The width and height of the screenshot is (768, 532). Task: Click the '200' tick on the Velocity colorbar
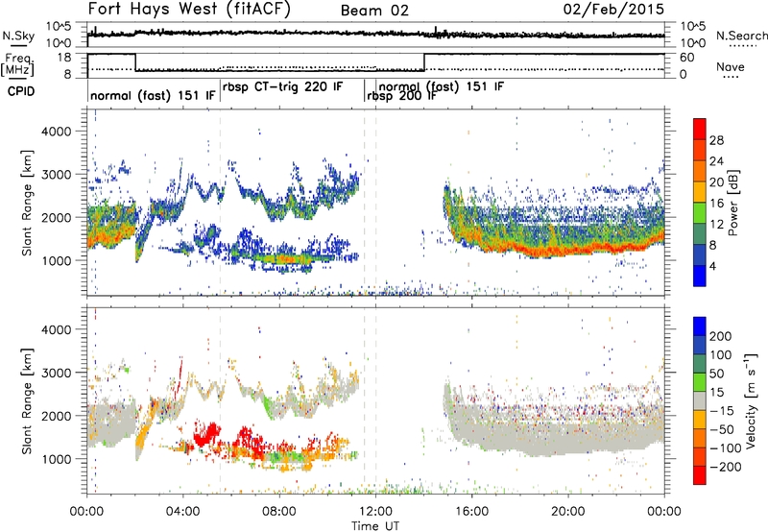[721, 336]
